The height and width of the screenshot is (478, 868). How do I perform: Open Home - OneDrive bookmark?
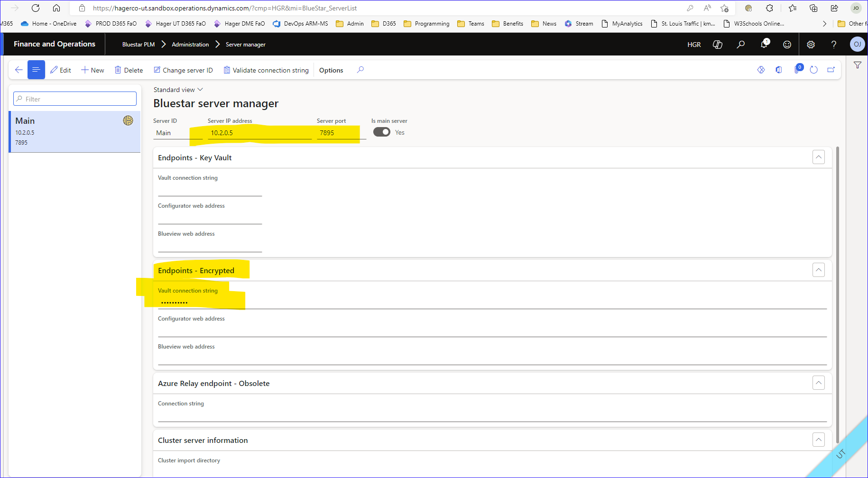49,24
